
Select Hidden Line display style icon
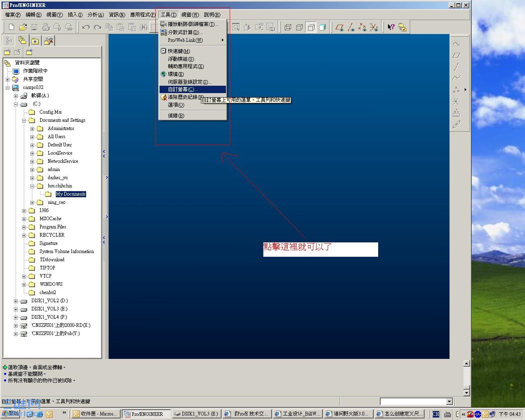[299, 27]
